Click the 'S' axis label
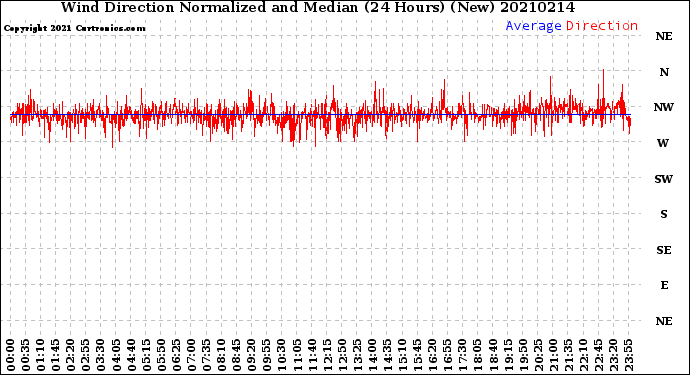The height and width of the screenshot is (375, 690). (x=664, y=214)
